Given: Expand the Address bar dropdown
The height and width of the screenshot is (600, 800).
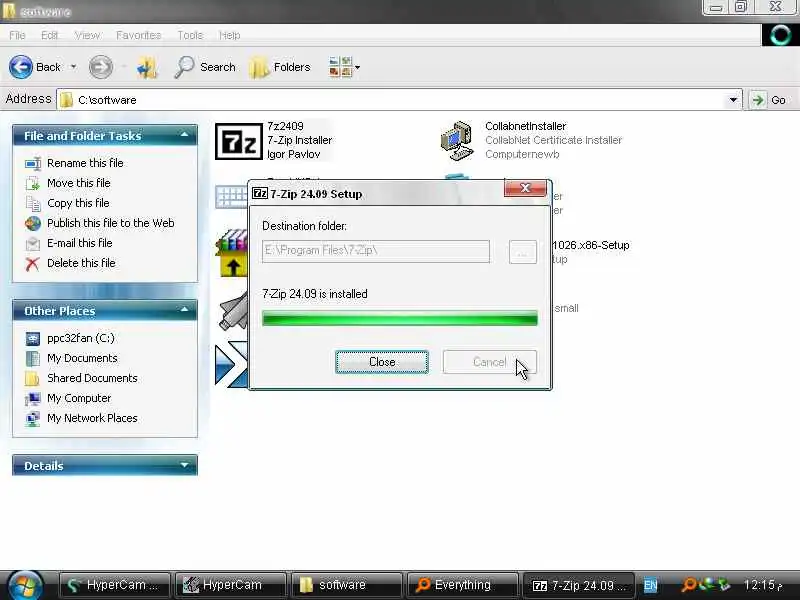Looking at the screenshot, I should pos(733,99).
